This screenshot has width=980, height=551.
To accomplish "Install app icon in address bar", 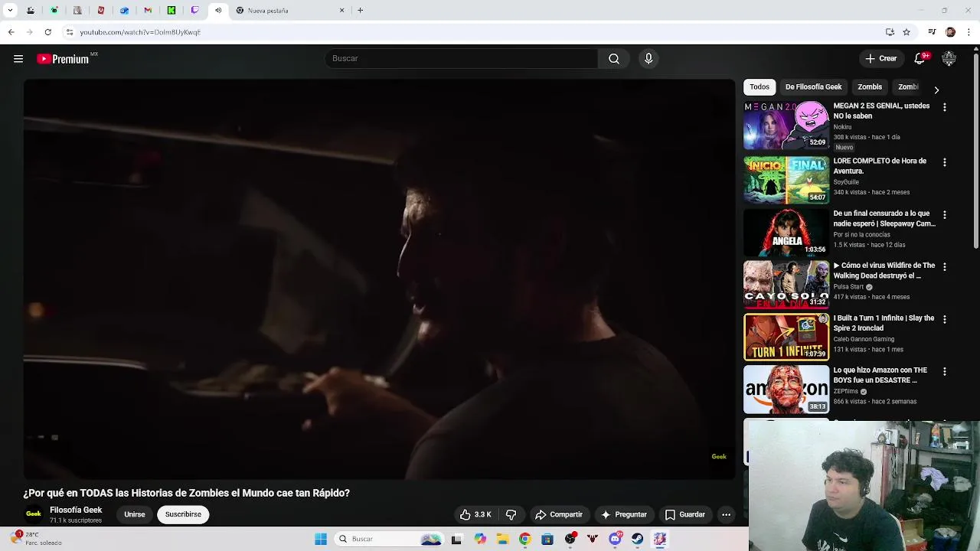I will pos(890,32).
